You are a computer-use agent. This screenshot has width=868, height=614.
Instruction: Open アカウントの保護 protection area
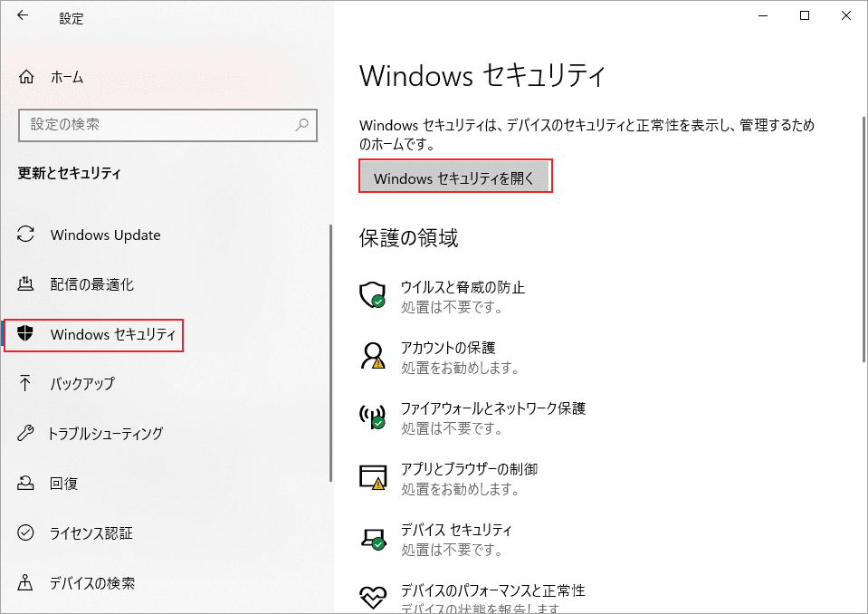click(x=448, y=348)
